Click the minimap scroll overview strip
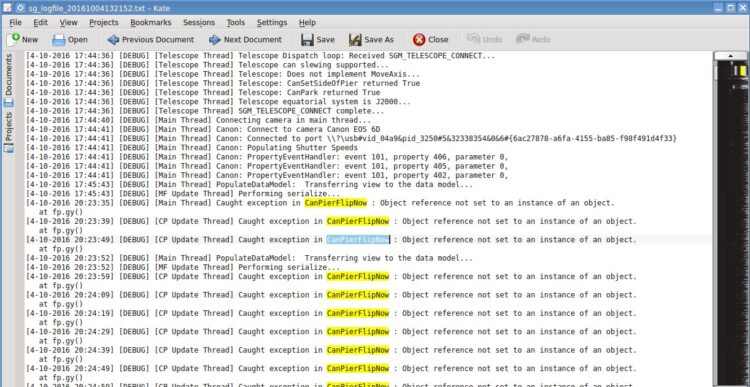Screen dimensions: 750x387 pyautogui.click(x=730, y=223)
